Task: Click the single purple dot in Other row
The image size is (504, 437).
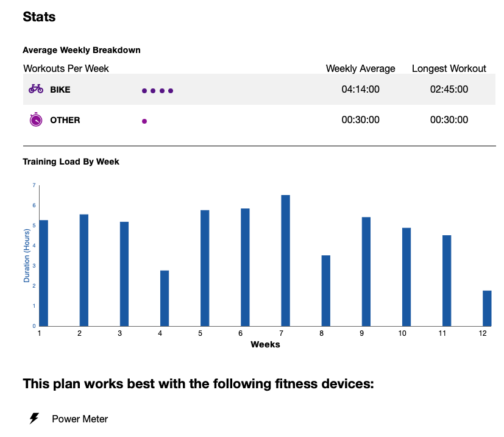Action: pyautogui.click(x=144, y=121)
